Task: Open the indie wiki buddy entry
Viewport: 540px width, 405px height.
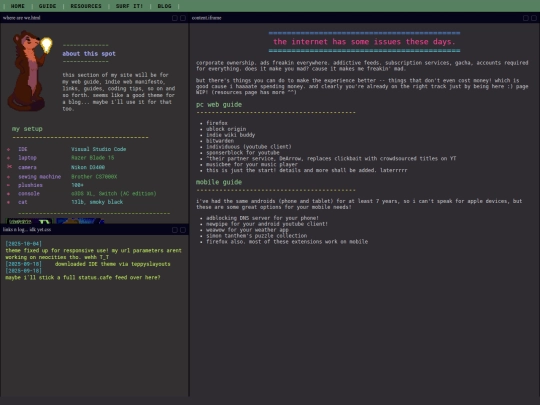Action: click(230, 135)
